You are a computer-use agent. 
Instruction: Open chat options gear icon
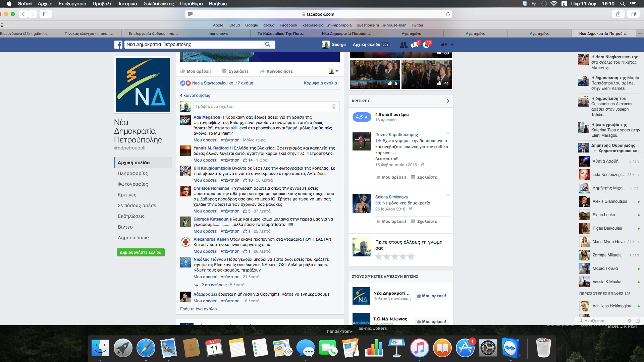click(x=630, y=321)
